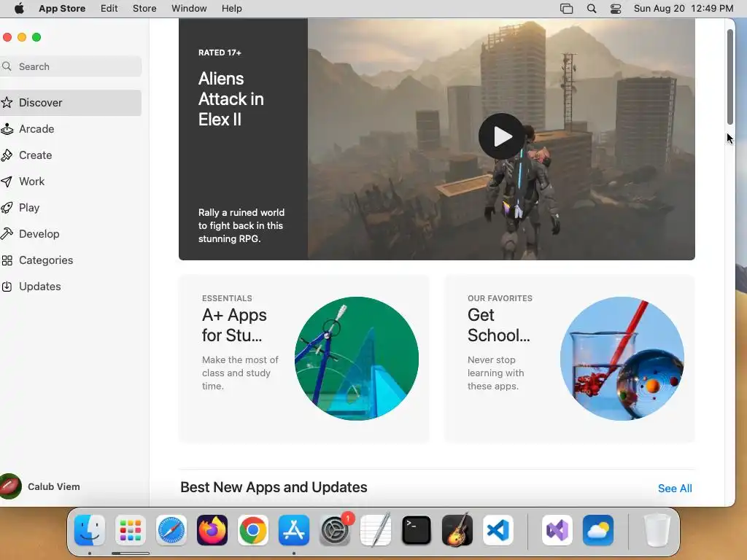
Task: Open the Categories grid icon
Action: (x=7, y=260)
